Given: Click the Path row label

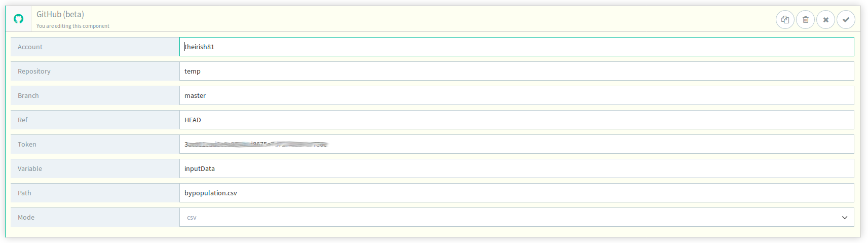Looking at the screenshot, I should coord(24,193).
